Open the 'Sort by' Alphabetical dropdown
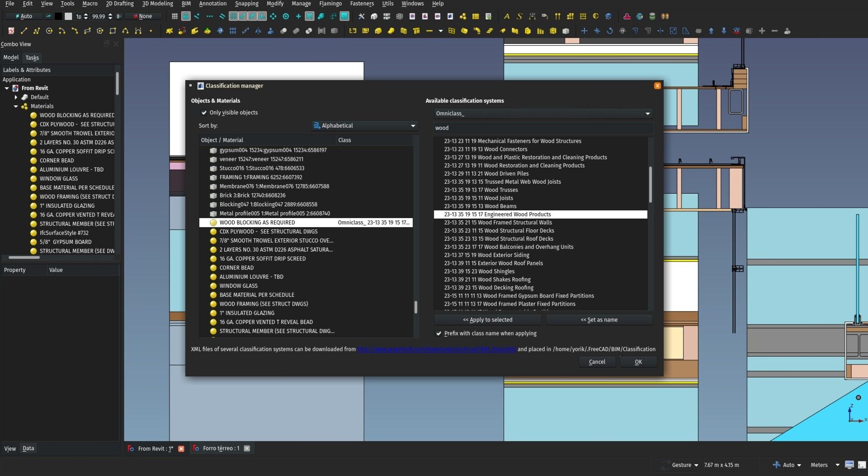 364,126
